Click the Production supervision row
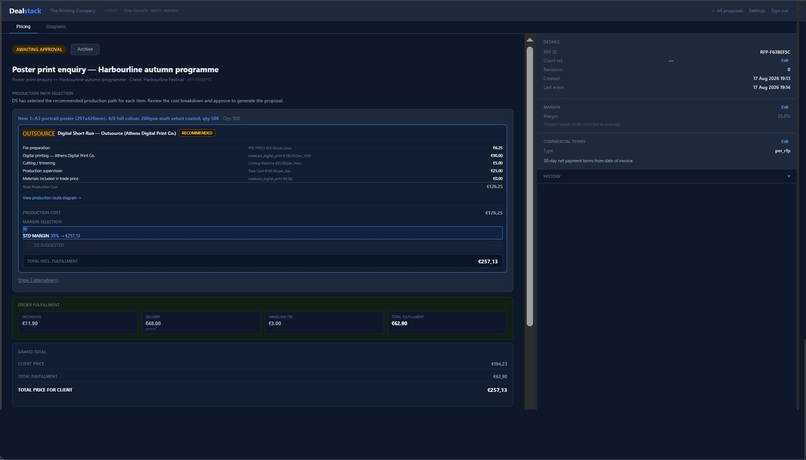Viewport: 806px width, 460px height. (263, 171)
